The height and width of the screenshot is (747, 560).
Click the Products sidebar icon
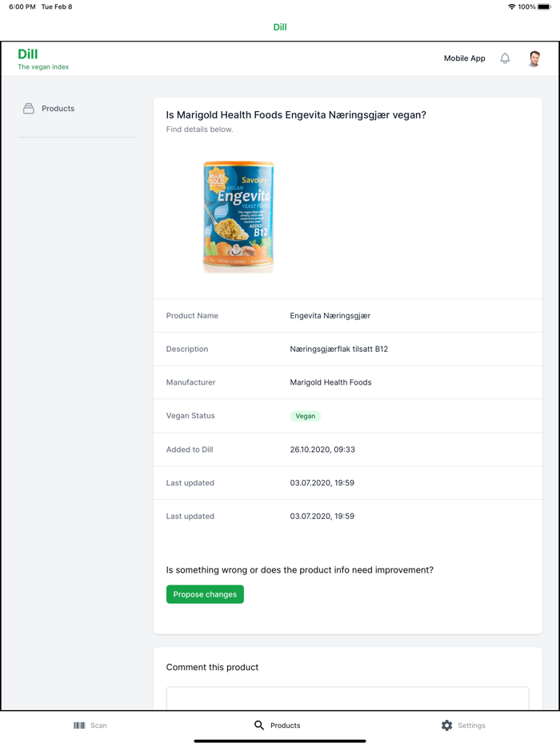tap(29, 109)
